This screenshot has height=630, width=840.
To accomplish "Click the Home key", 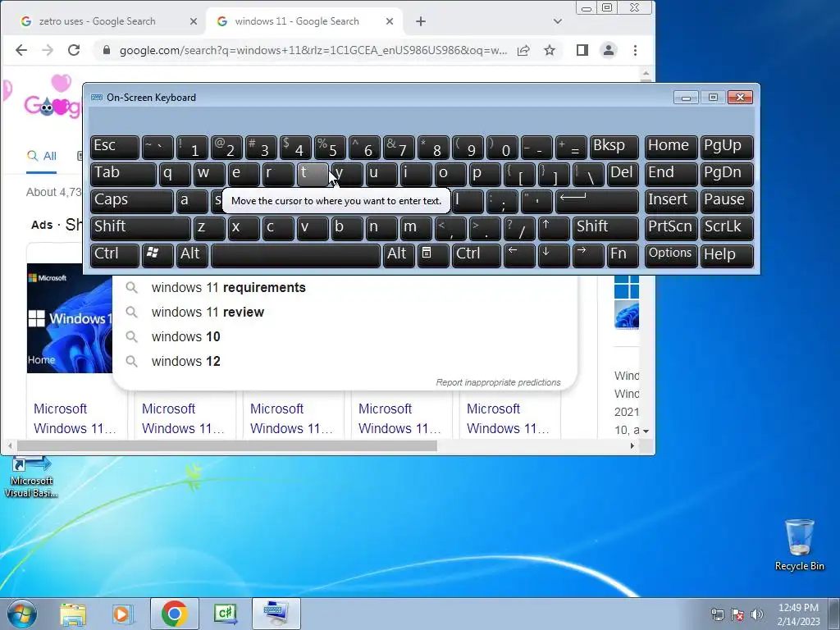I will 671,148.
